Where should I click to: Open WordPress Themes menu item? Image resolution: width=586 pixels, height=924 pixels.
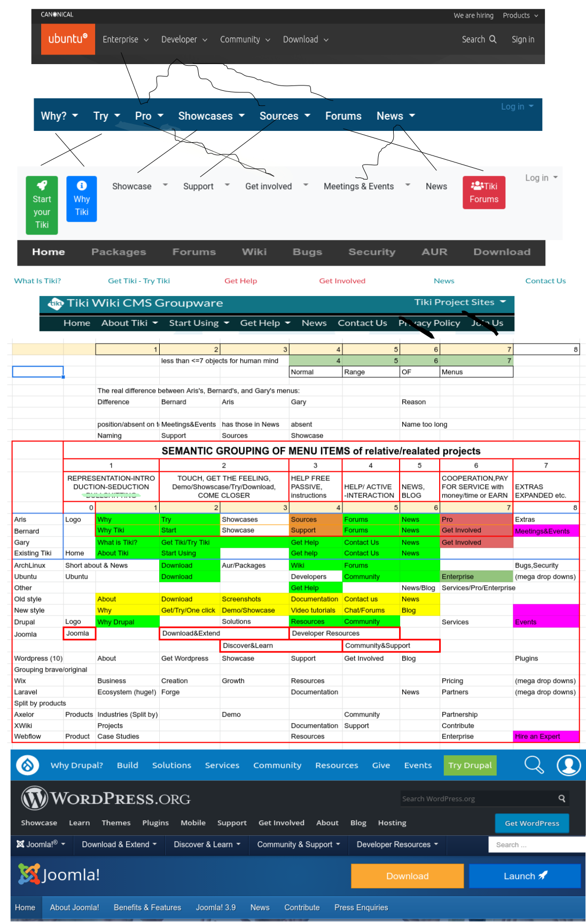pos(116,823)
